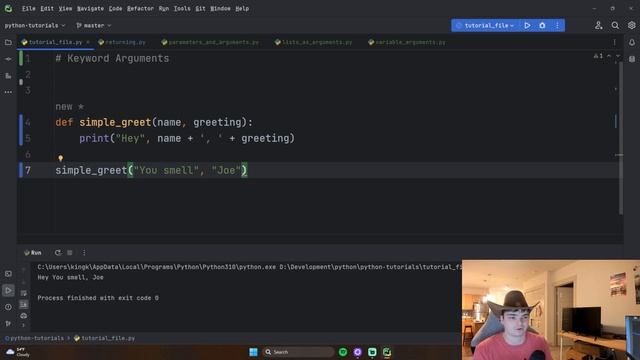This screenshot has width=640, height=360.
Task: Open the File menu
Action: tap(29, 8)
